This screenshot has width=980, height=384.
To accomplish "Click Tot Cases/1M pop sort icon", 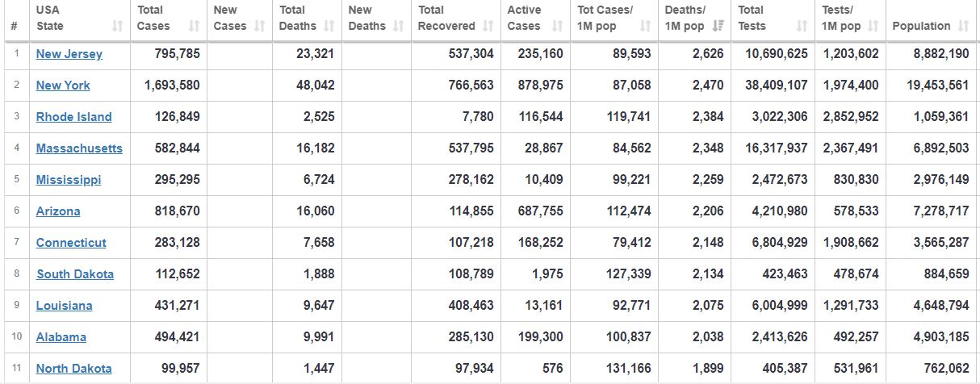I will (645, 26).
